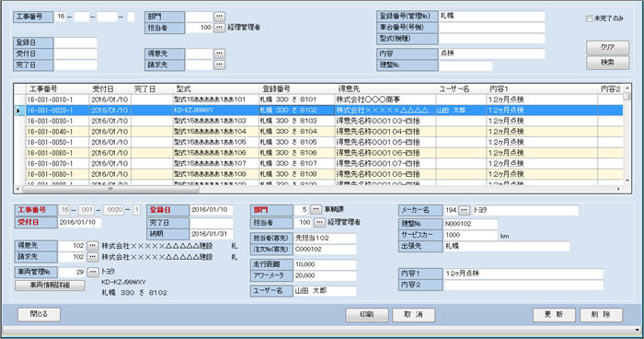Open lookup button next to top 請求先 field
Image resolution: width=644 pixels, height=339 pixels.
pyautogui.click(x=219, y=64)
